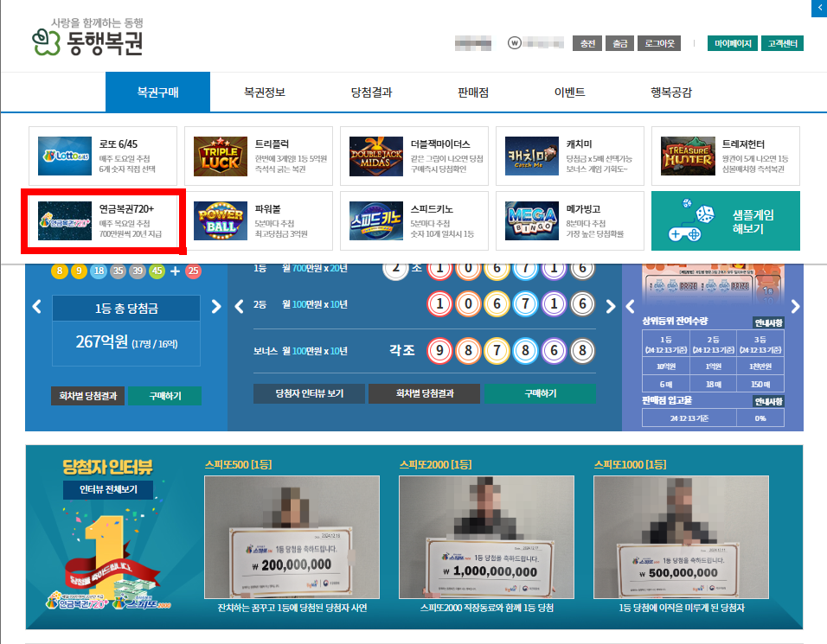Screen dimensions: 827x644
Task: Select the 복권구매 menu tab
Action: (x=157, y=92)
